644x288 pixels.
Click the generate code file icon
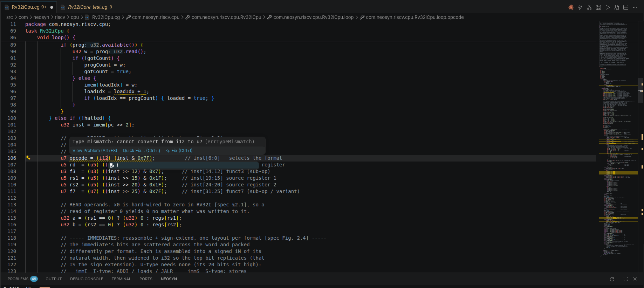coord(617,7)
